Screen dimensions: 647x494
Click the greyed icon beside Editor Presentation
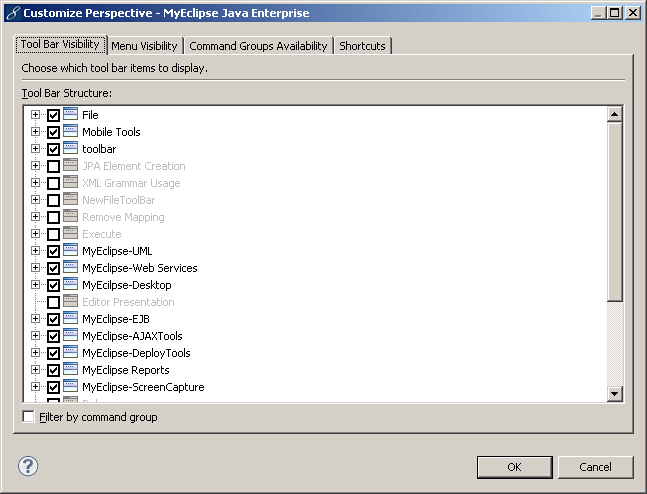(x=71, y=301)
